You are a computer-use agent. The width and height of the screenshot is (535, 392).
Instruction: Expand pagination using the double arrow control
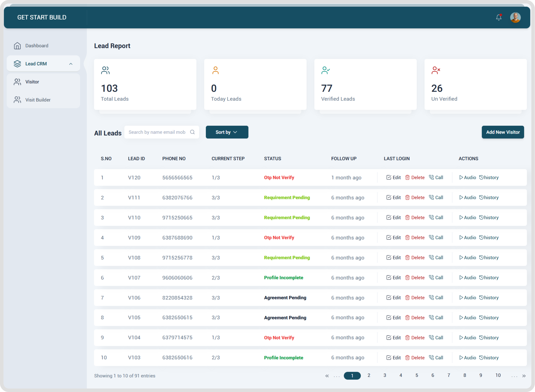[524, 376]
